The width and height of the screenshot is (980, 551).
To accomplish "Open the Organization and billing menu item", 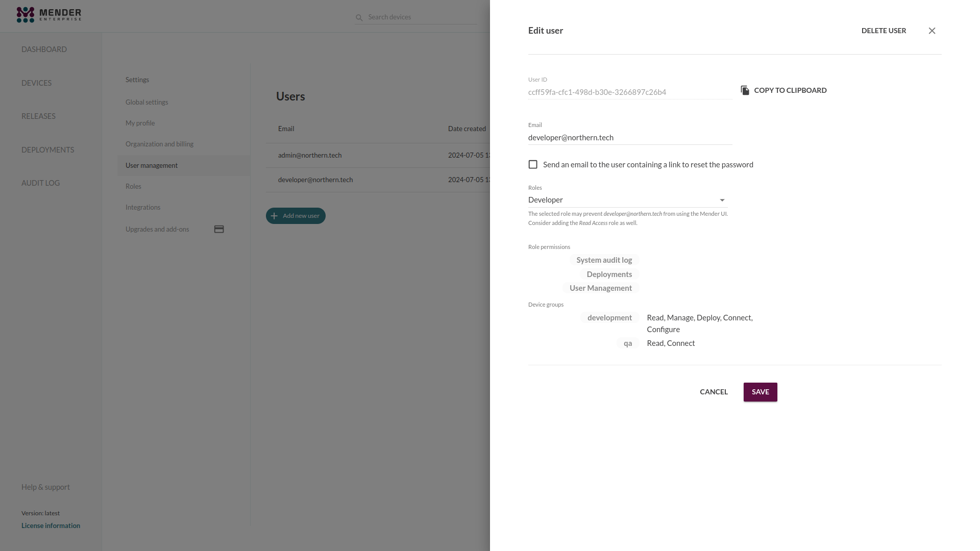I will tap(159, 144).
